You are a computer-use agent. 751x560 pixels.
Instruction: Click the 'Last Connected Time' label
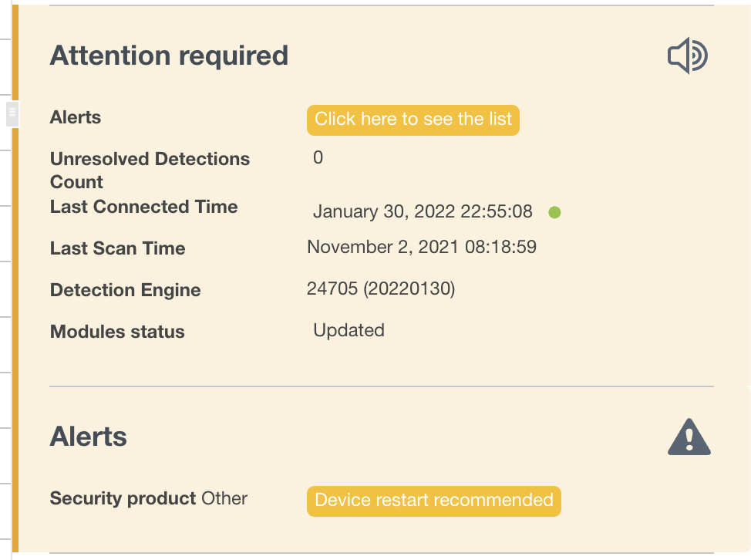point(143,207)
